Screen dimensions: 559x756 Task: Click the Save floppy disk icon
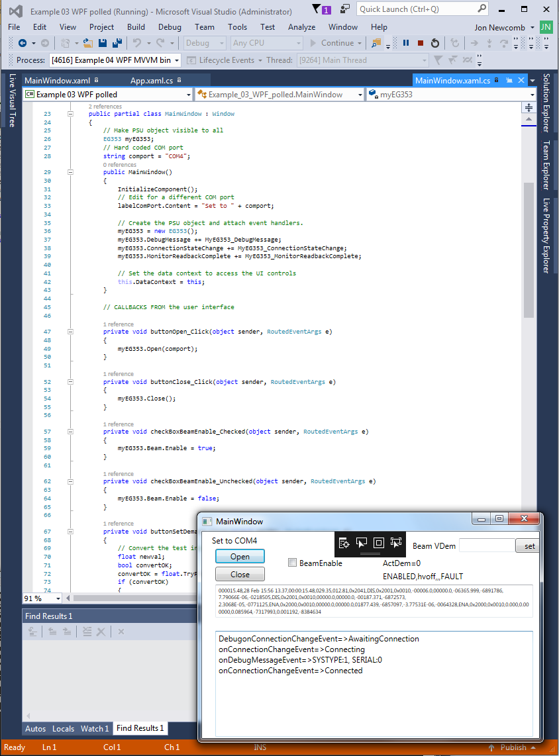(x=102, y=44)
